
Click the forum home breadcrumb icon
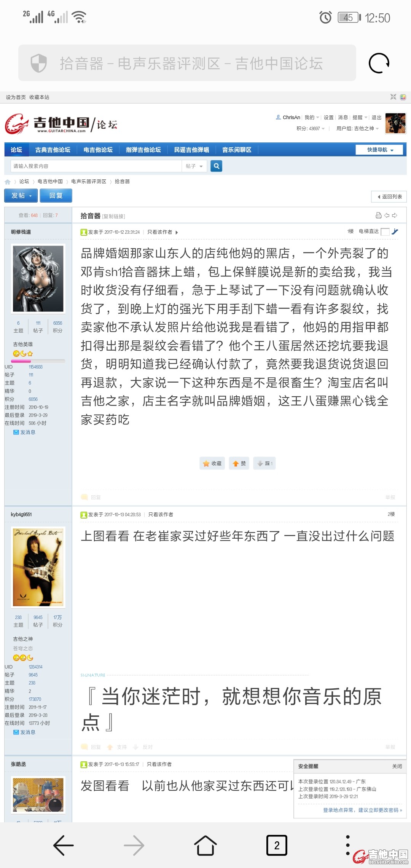(x=8, y=182)
